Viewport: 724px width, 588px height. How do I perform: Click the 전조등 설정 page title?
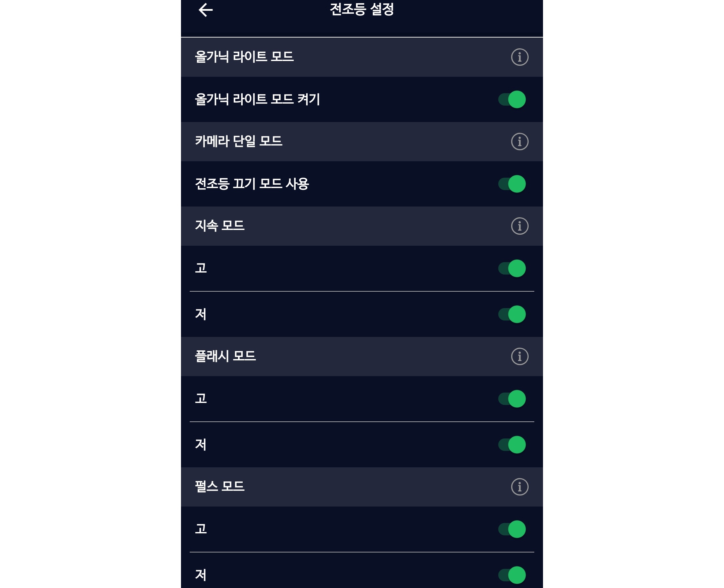click(x=362, y=9)
